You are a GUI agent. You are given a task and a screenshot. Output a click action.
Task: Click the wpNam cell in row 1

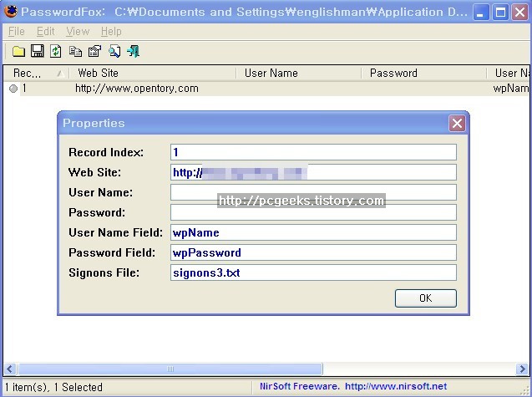coord(510,89)
